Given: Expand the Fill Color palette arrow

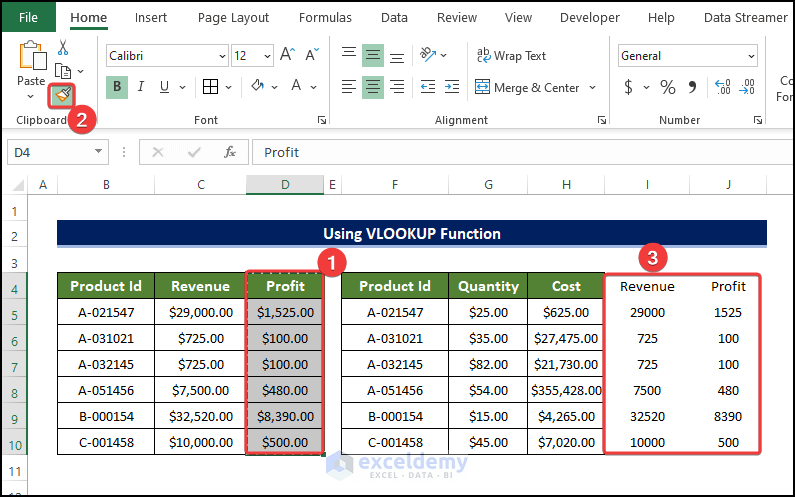Looking at the screenshot, I should (274, 88).
